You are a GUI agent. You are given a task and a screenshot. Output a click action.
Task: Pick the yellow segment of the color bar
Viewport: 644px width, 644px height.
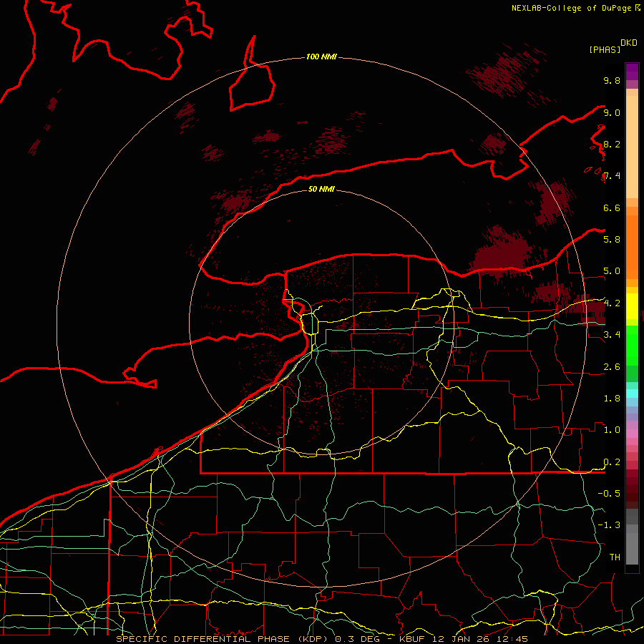[x=632, y=306]
